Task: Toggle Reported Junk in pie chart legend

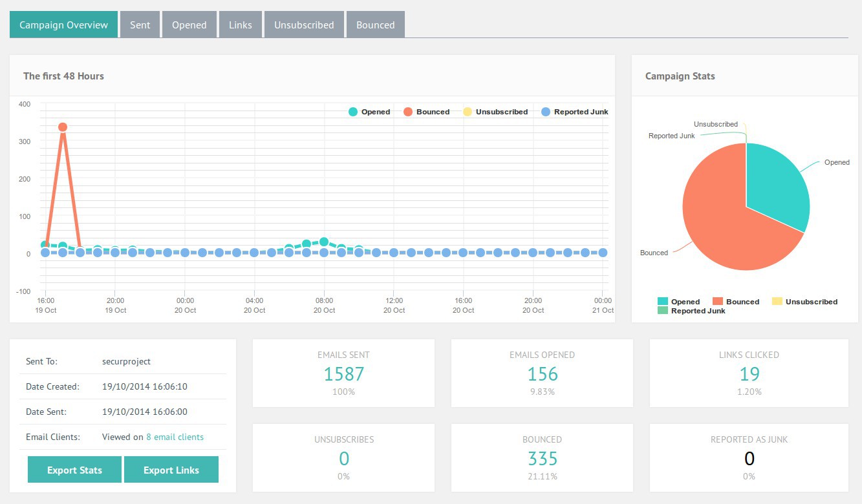Action: [691, 311]
